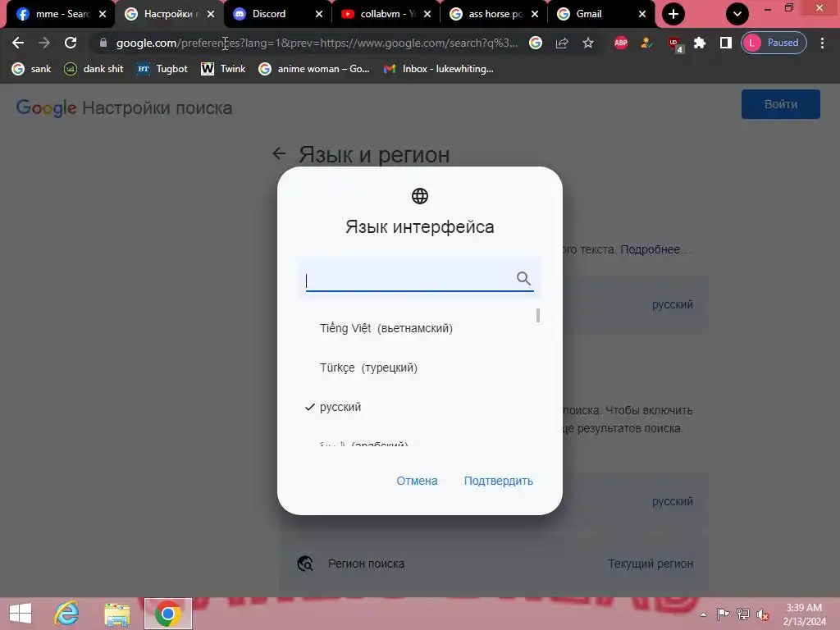Close the Gmail tab

point(641,14)
